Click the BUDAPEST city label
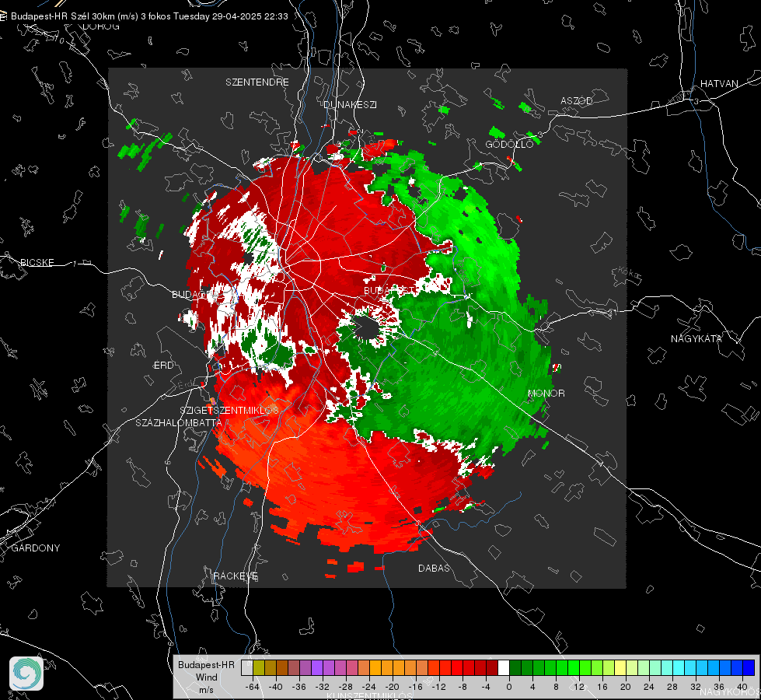Image resolution: width=761 pixels, height=700 pixels. tap(389, 290)
